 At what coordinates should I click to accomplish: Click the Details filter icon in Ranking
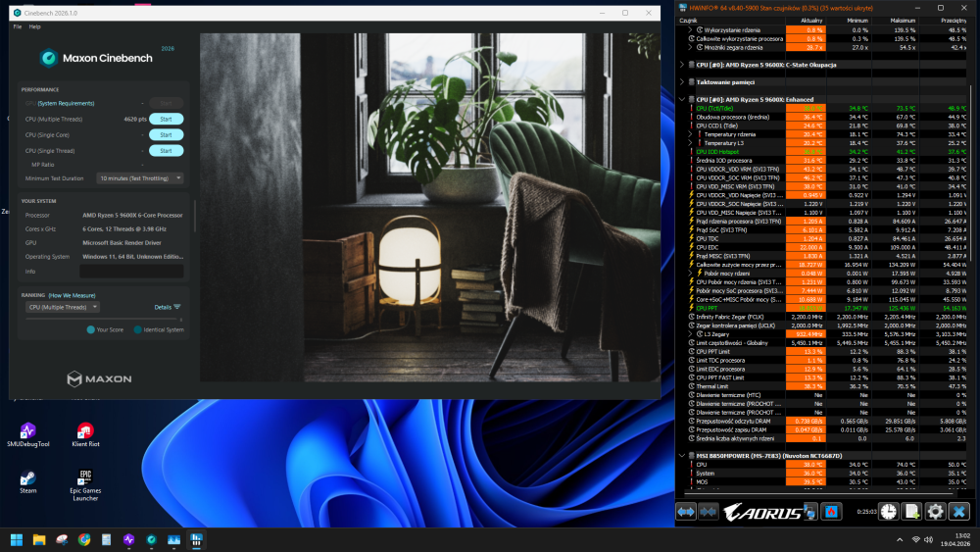point(177,307)
